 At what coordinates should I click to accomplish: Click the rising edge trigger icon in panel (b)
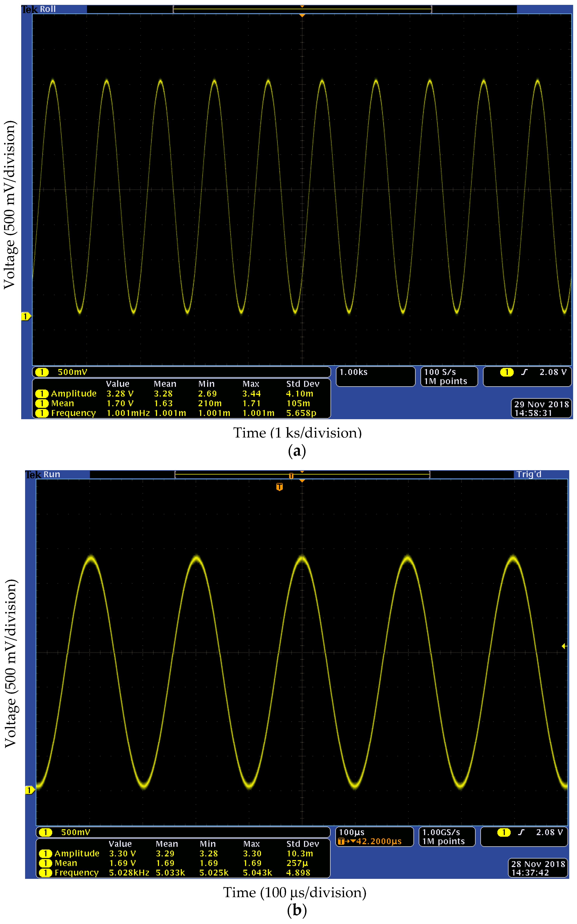[521, 832]
